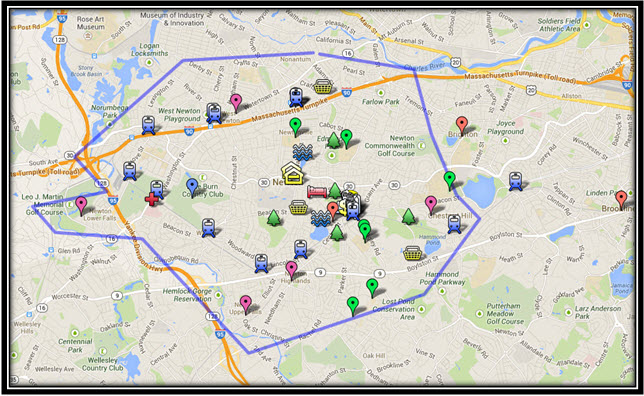Select the 'Logan Locksmiths' place label
The image size is (644, 396).
click(x=150, y=50)
